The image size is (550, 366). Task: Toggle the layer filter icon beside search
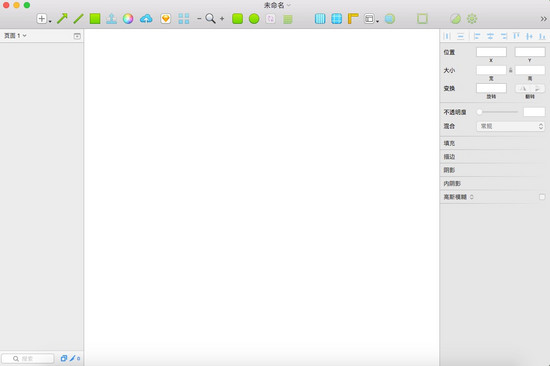pos(64,358)
